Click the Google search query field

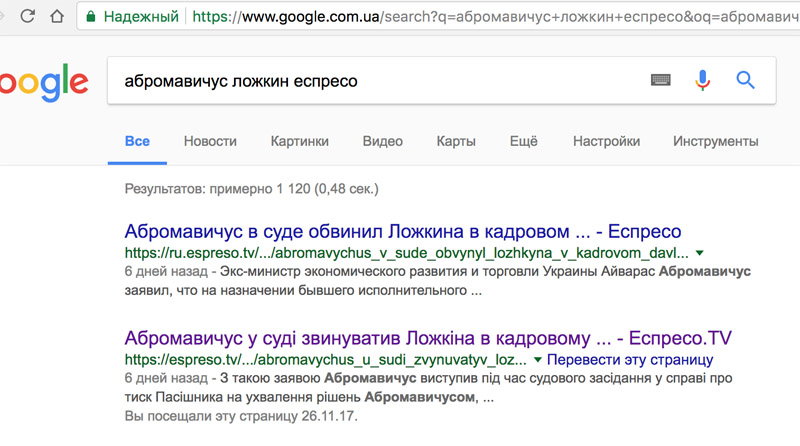pyautogui.click(x=380, y=81)
